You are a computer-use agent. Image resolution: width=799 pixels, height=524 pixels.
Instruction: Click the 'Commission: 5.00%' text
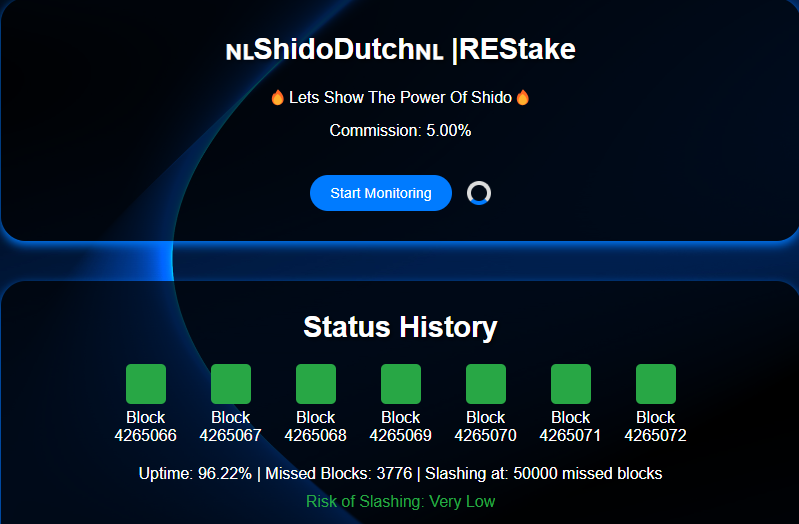400,130
